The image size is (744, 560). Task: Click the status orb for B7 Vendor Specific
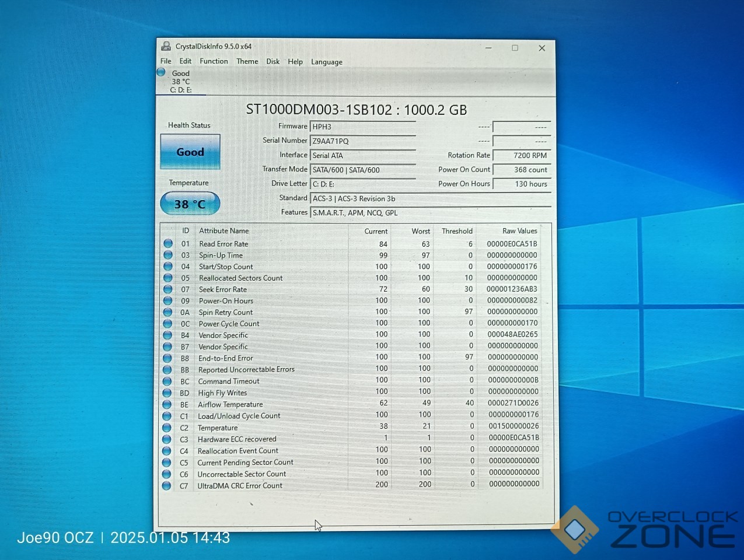[x=167, y=346]
